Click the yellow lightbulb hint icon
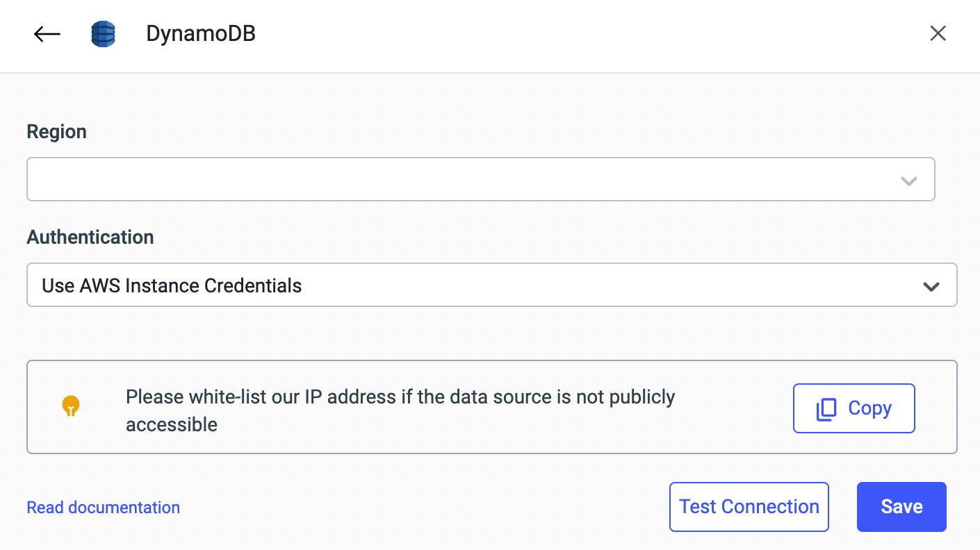This screenshot has width=980, height=550. (x=71, y=405)
